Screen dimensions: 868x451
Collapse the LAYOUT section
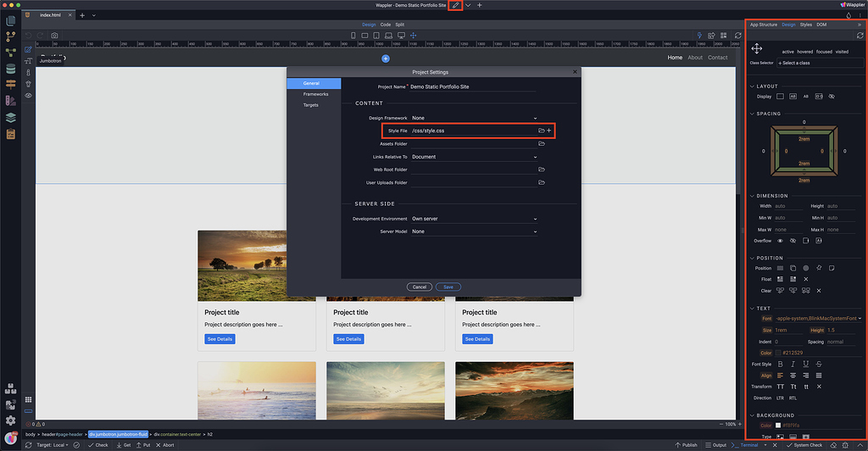point(753,86)
